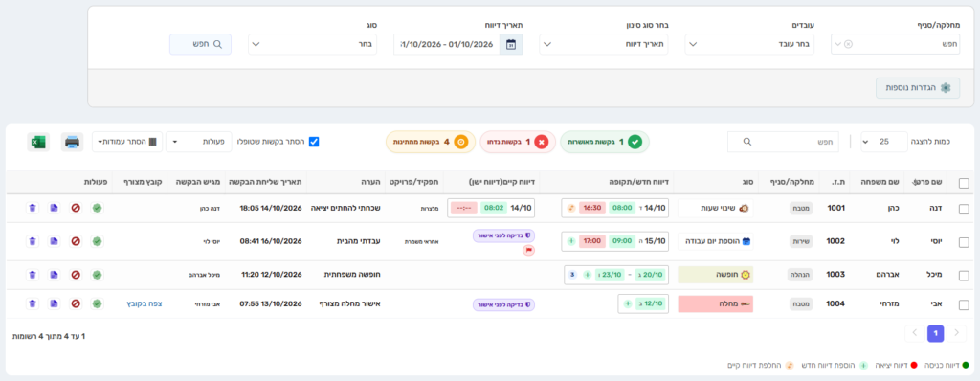
Task: Open the הסתר עמודות columns dropdown
Action: click(127, 142)
